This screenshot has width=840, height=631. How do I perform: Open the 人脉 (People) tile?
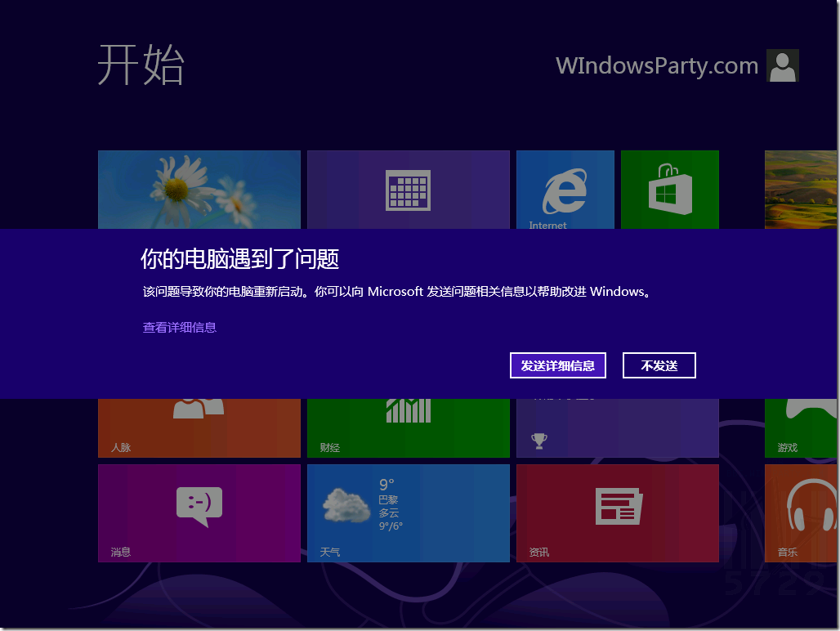pos(199,425)
